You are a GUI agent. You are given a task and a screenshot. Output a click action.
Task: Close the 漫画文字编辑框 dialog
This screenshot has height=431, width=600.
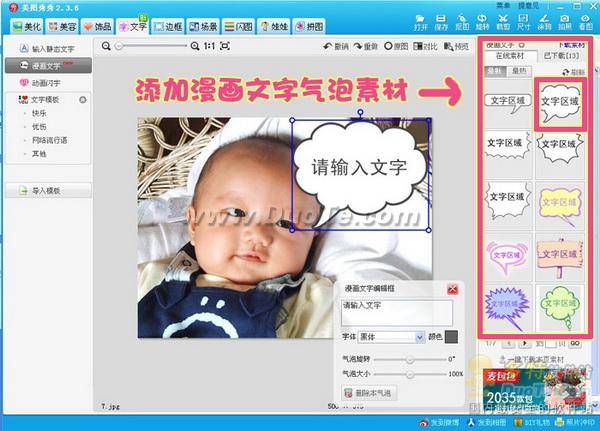[453, 289]
